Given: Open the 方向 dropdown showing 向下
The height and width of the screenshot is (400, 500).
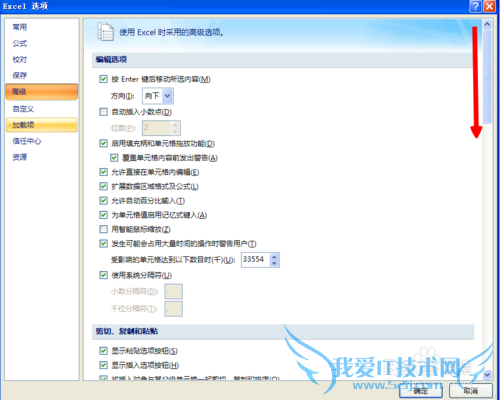Looking at the screenshot, I should (158, 96).
